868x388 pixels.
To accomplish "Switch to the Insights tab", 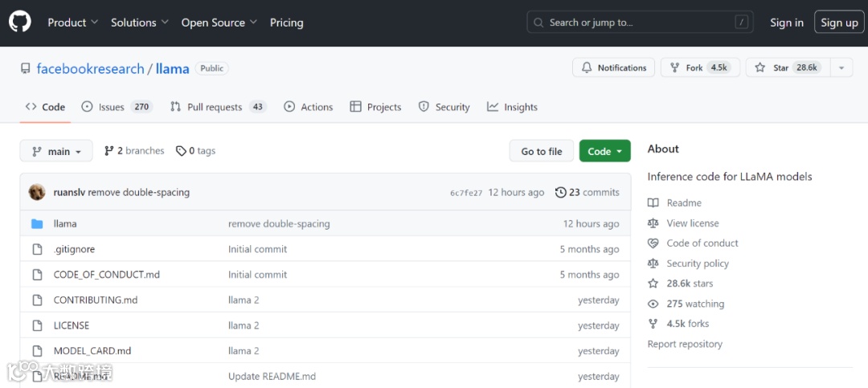I will coord(512,107).
